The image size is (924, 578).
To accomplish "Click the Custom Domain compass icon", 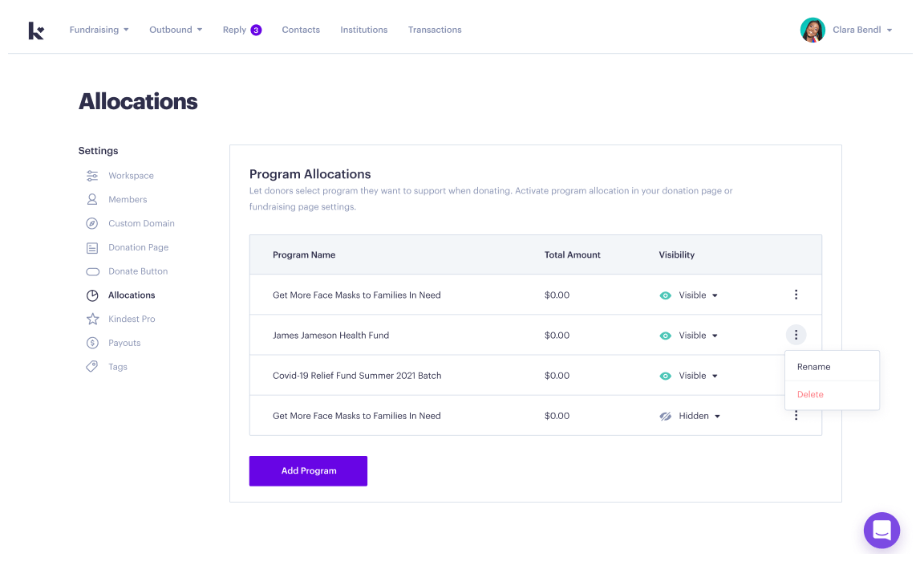I will tap(92, 224).
